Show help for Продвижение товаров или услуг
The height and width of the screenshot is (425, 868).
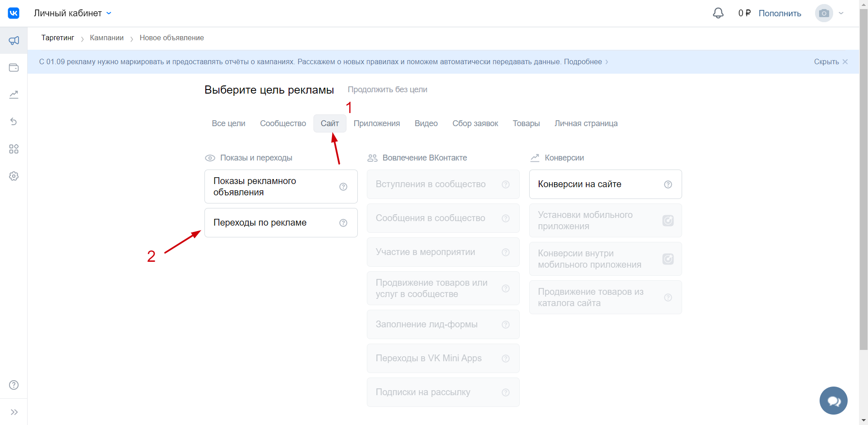[506, 288]
